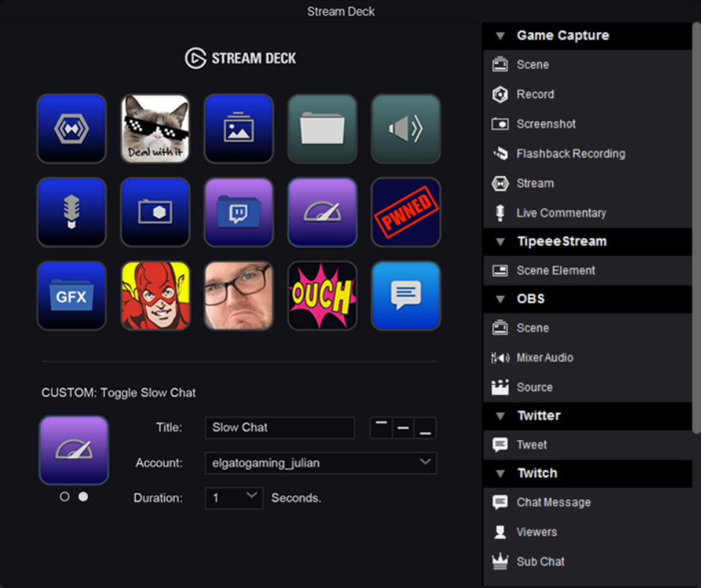The width and height of the screenshot is (701, 588).
Task: Select the blue Screenshot key in the grid
Action: tap(155, 213)
